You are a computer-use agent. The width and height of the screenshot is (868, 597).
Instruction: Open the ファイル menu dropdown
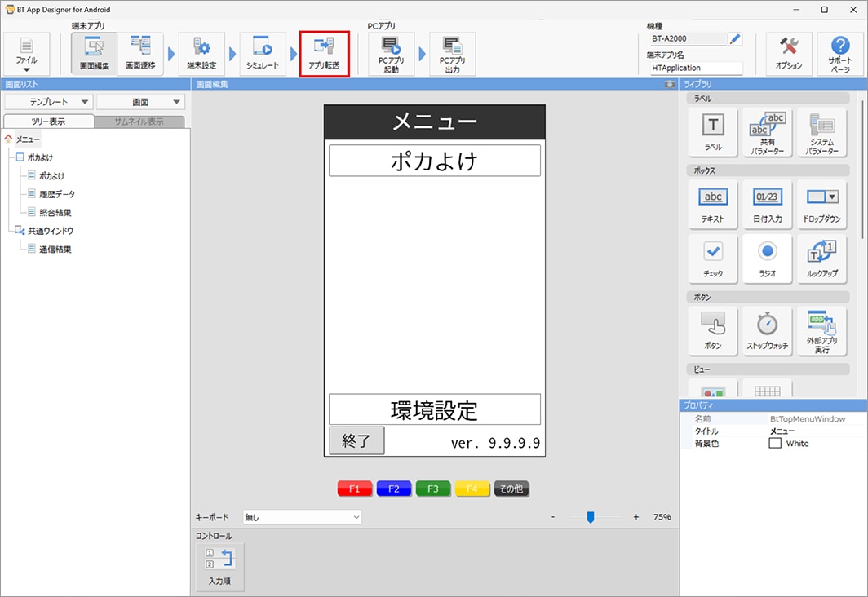pos(26,54)
